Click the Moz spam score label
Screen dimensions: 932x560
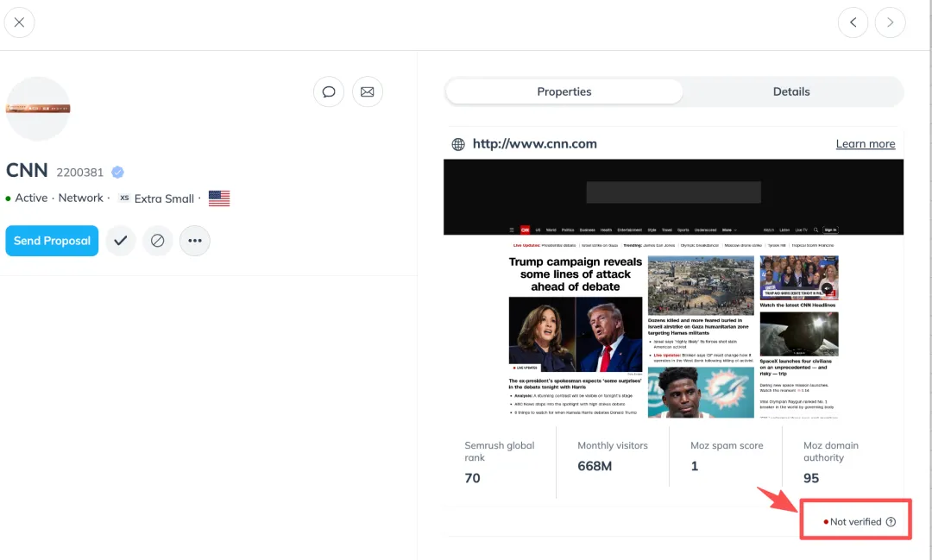(727, 445)
